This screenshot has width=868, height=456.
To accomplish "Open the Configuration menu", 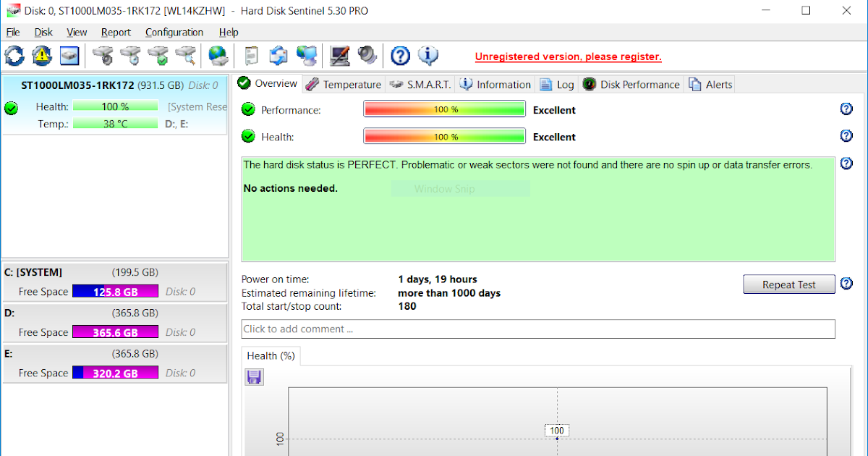I will click(174, 32).
